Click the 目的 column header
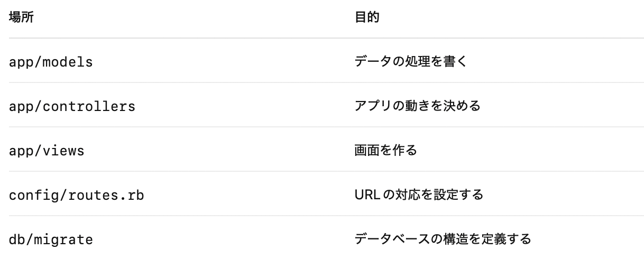 [367, 17]
